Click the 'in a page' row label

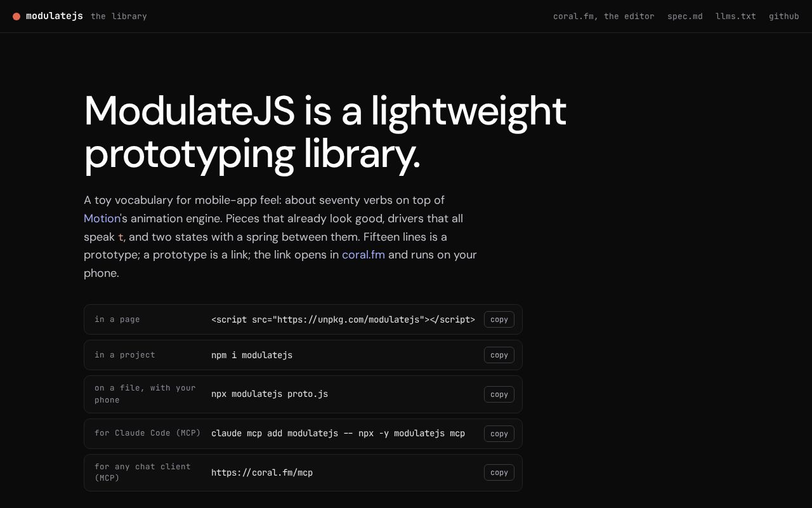117,319
